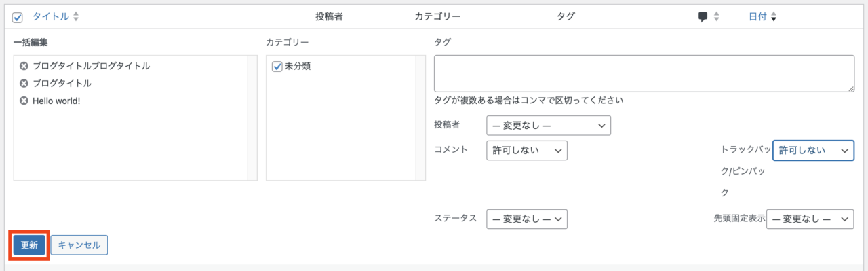
Task: Click the 日付 column sort arrow
Action: (x=773, y=17)
